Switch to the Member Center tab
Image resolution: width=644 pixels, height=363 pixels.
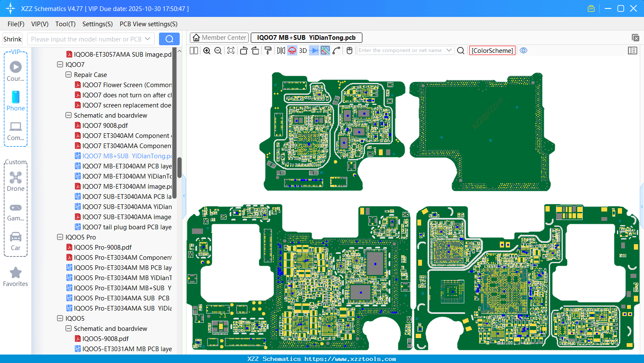219,38
